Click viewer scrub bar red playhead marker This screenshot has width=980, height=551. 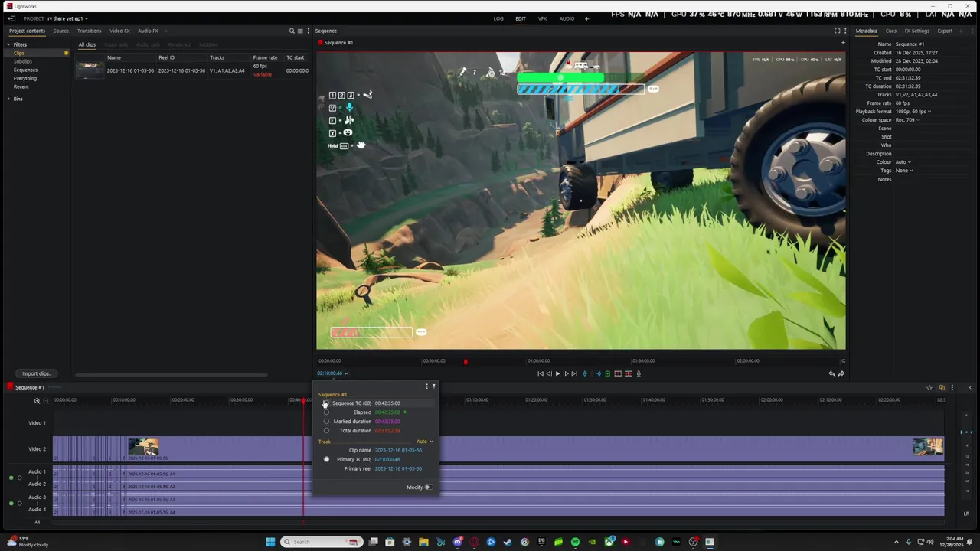tap(465, 361)
